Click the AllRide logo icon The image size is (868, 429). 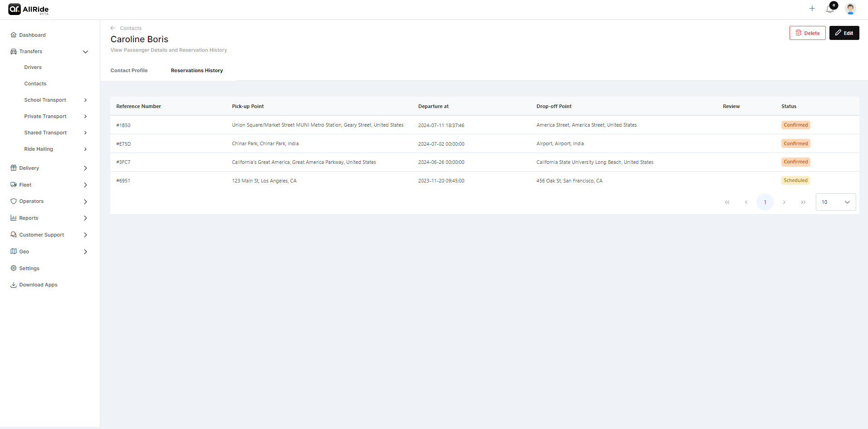(15, 9)
